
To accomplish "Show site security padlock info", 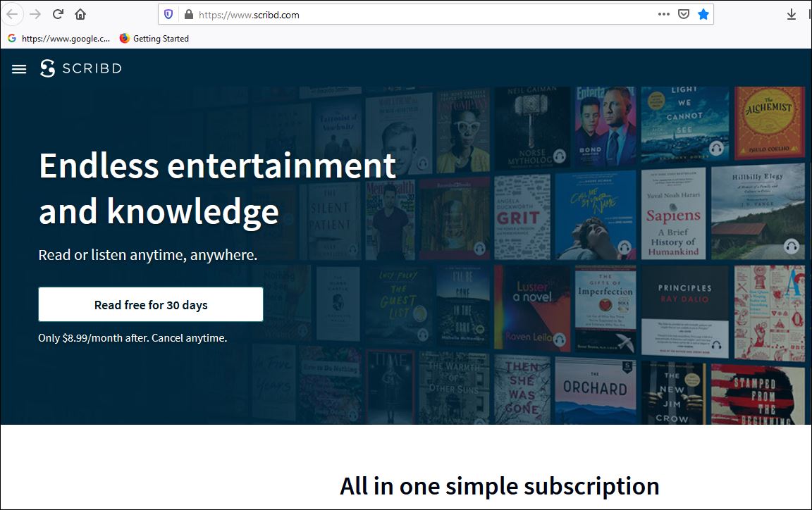I will tap(187, 14).
